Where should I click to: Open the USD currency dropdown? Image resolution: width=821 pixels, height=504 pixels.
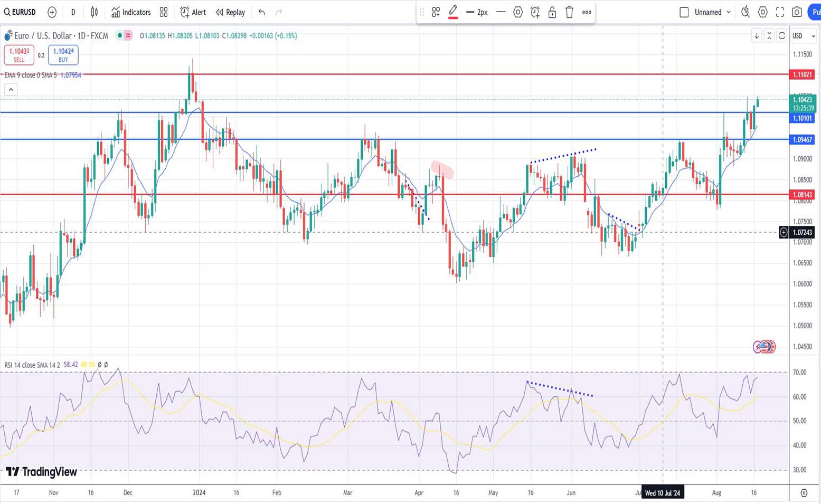[803, 36]
